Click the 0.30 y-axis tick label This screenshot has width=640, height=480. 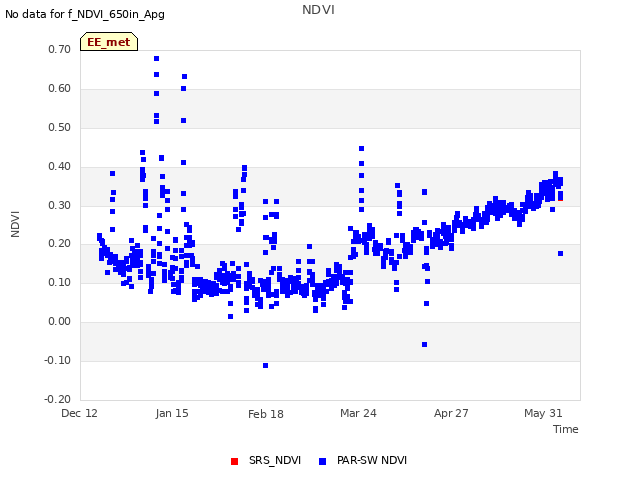(60, 205)
